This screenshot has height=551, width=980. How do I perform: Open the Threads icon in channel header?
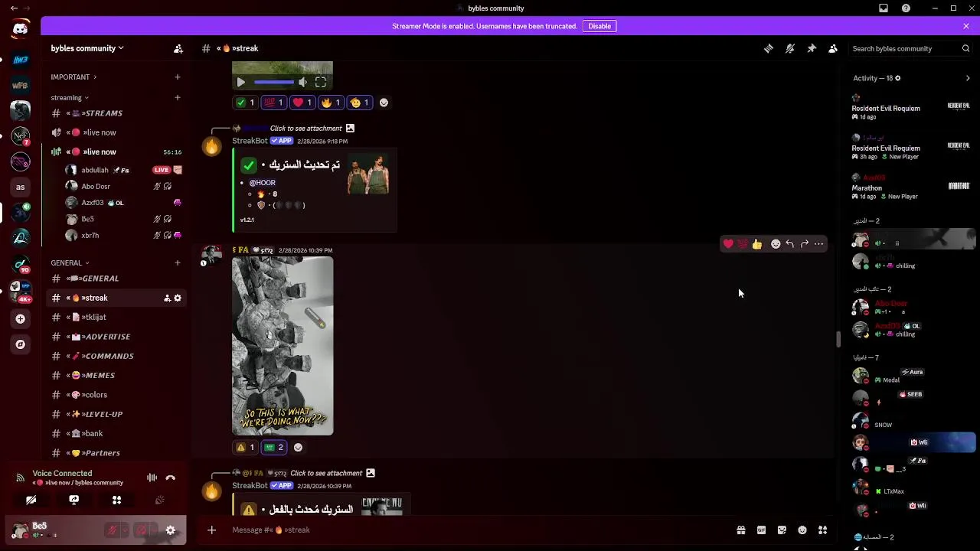[x=769, y=48]
